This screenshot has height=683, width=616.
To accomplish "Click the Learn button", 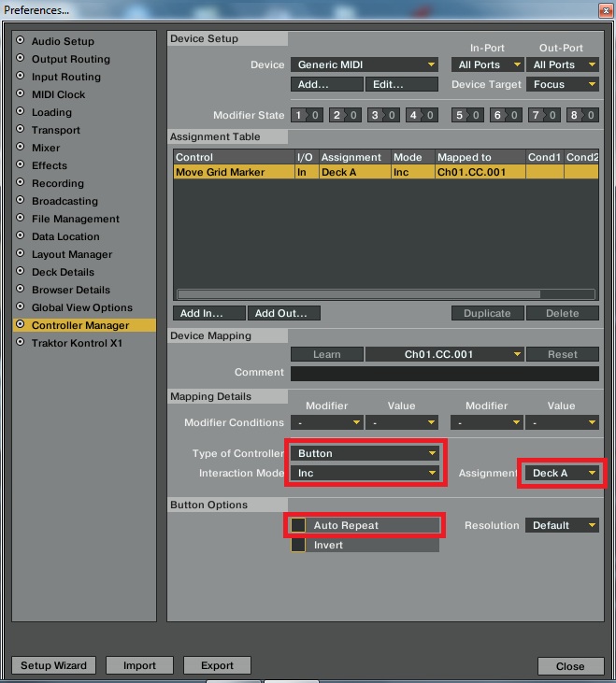I will [x=327, y=354].
